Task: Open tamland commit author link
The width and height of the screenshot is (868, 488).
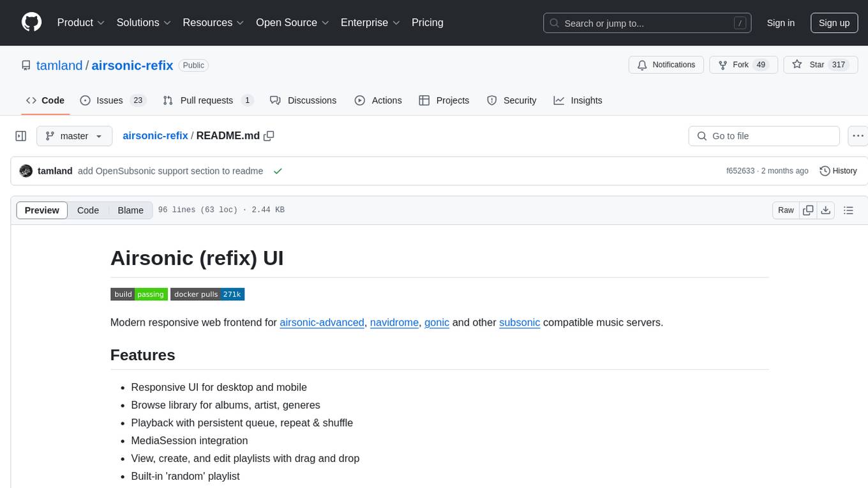Action: pyautogui.click(x=55, y=171)
